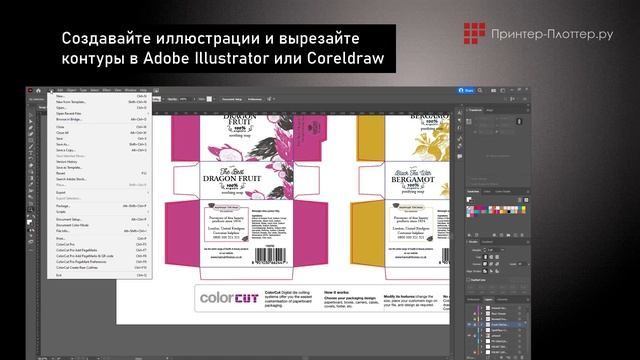
Task: Switch to the Align panel tab
Action: click(x=490, y=110)
